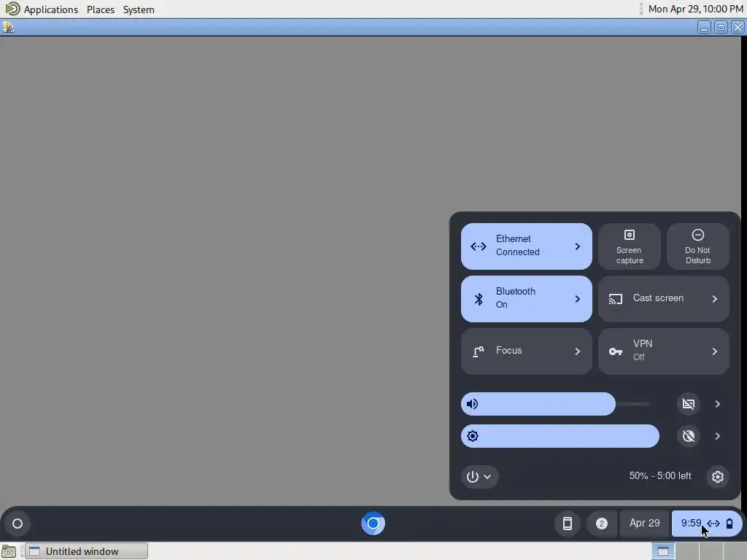Open the launcher circle button
Image resolution: width=747 pixels, height=560 pixels.
pos(18,524)
